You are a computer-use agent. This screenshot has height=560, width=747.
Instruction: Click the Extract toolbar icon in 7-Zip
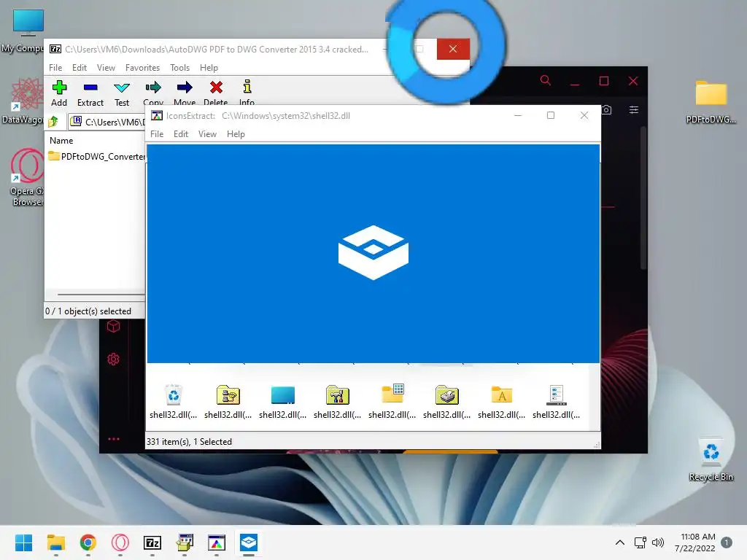pos(90,93)
